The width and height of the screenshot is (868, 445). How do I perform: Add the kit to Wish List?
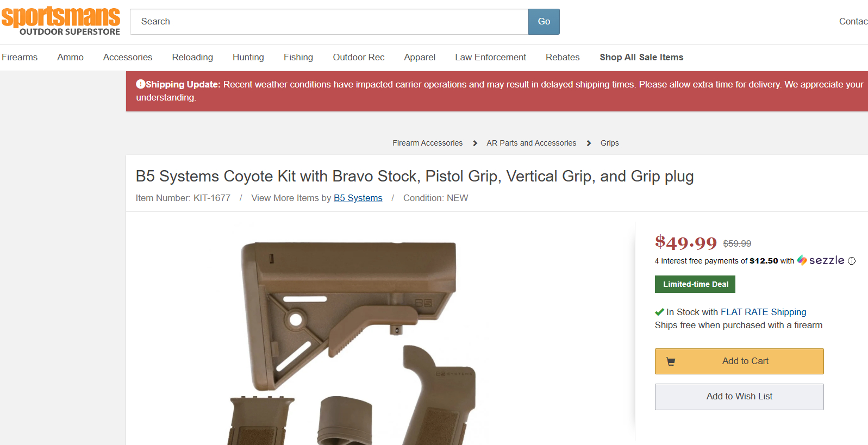[739, 397]
